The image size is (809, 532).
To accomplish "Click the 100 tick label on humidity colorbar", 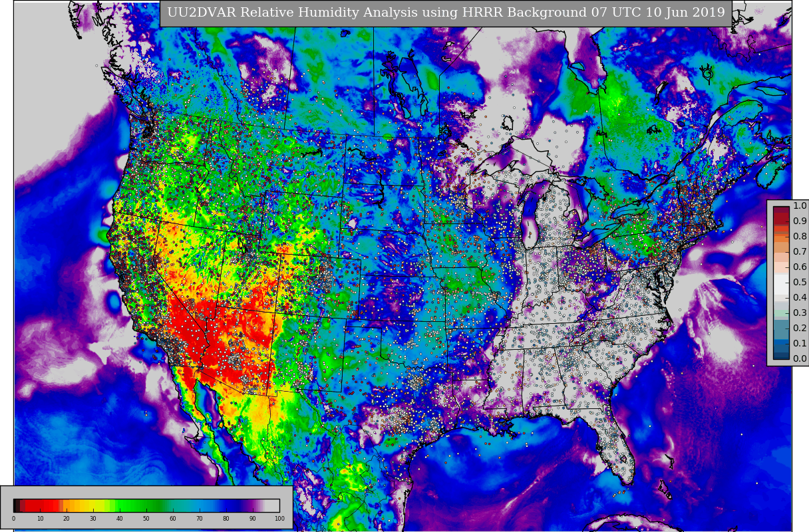I will pos(279,519).
